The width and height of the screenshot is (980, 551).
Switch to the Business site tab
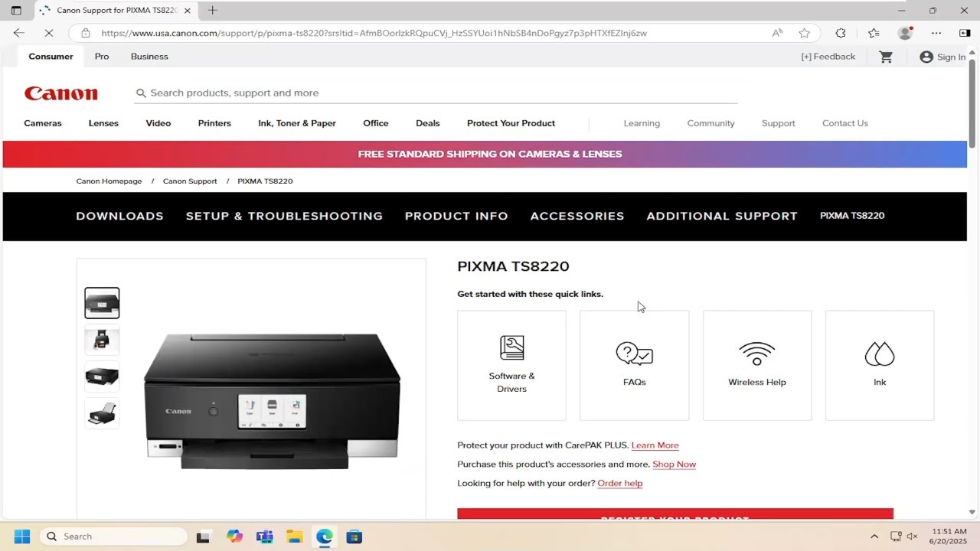pos(149,57)
